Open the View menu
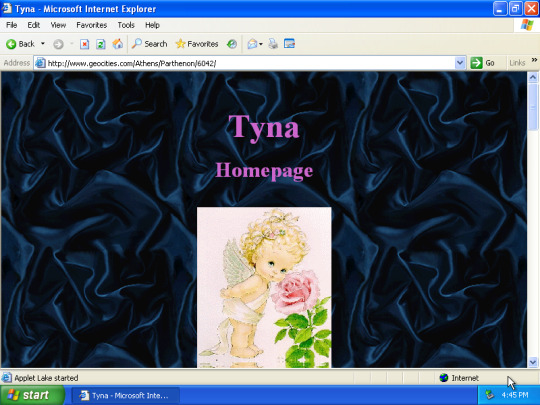This screenshot has height=405, width=540. pos(58,25)
